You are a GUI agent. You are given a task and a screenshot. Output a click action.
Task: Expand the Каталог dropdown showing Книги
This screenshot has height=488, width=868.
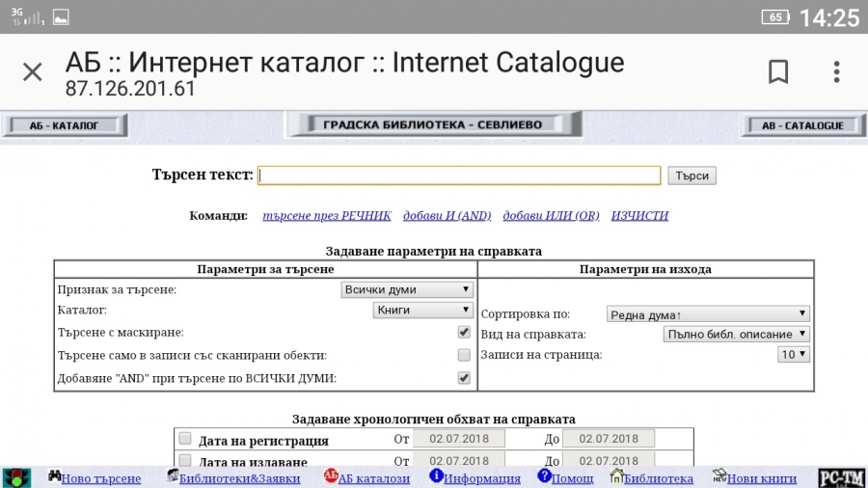422,311
